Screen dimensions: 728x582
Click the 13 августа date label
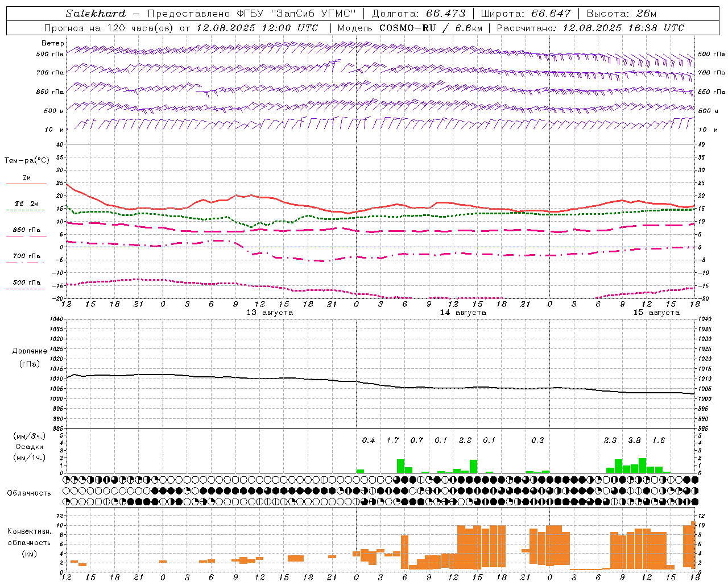coord(270,313)
